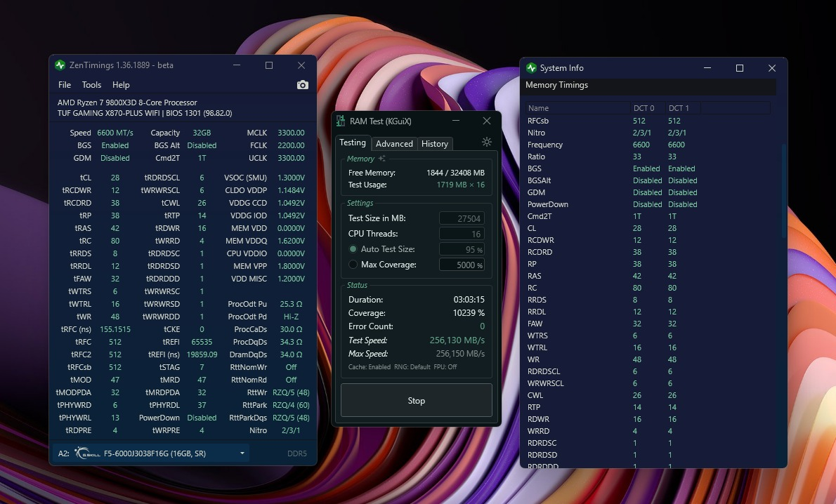Click the RAM Test chip icon in title bar
Viewport: 836px width, 504px height.
pyautogui.click(x=341, y=121)
